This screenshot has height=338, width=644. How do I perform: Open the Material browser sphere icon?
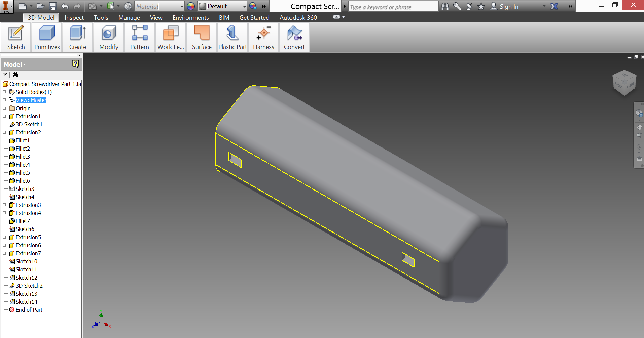click(x=128, y=6)
